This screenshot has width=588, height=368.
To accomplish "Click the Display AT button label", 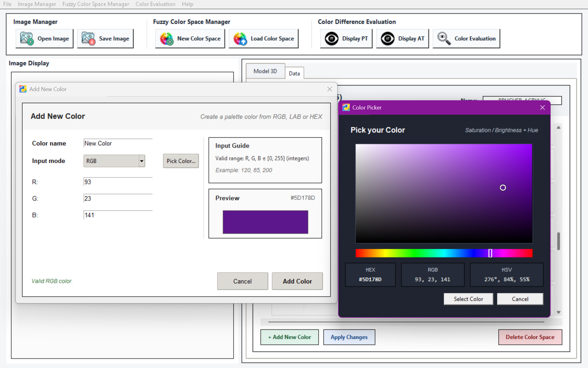I will tap(411, 39).
